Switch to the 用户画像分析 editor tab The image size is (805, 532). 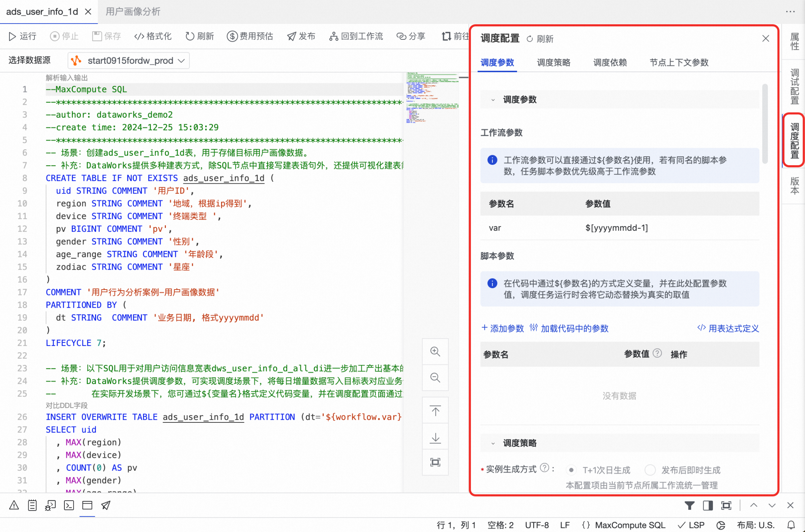[x=132, y=12]
